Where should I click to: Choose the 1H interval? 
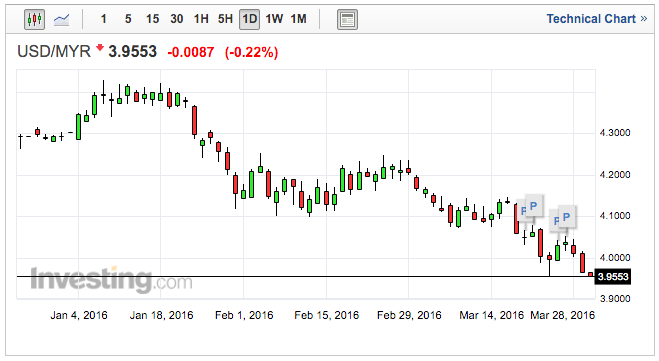(x=201, y=19)
